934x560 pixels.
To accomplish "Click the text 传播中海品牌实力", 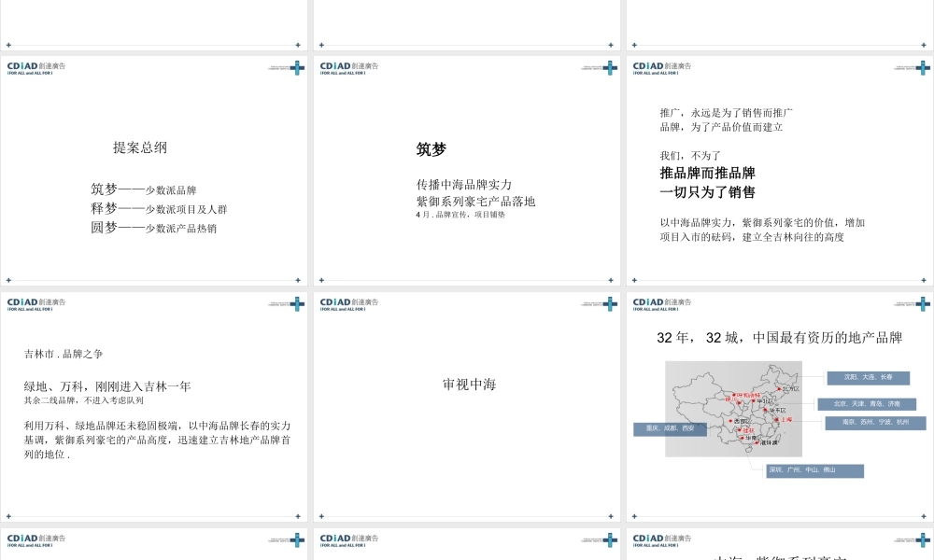I will (464, 185).
